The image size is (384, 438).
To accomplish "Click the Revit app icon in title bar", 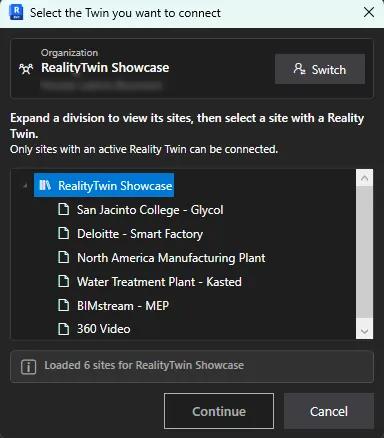I will pyautogui.click(x=16, y=12).
